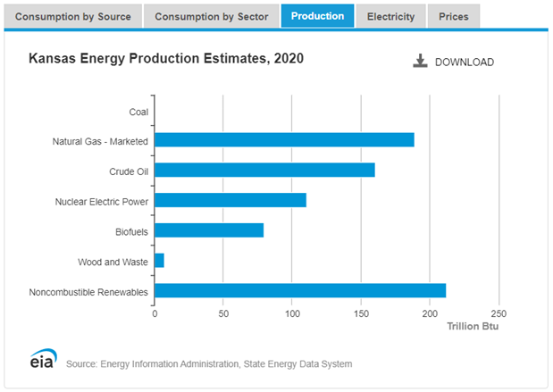Screen dimensions: 553x392
Task: Click the Biofuels category label
Action: pos(130,231)
